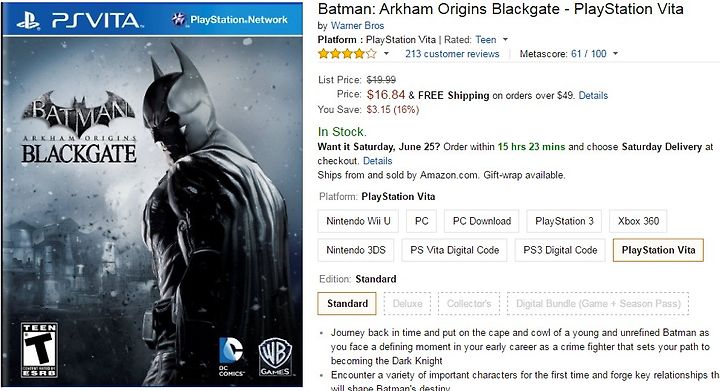Open 213 customer reviews link
Screen dimensions: 720x391
coord(452,54)
